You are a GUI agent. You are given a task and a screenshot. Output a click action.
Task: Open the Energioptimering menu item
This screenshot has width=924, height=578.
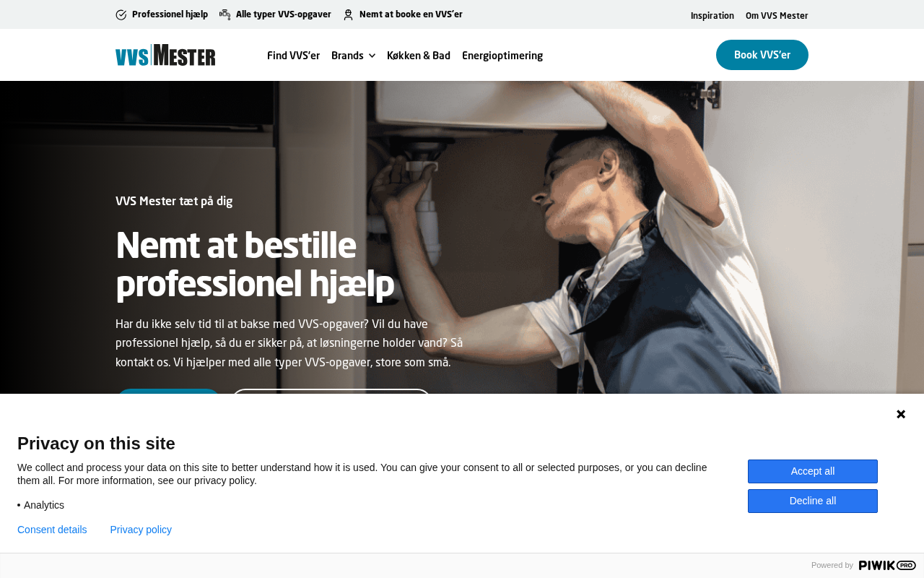502,56
